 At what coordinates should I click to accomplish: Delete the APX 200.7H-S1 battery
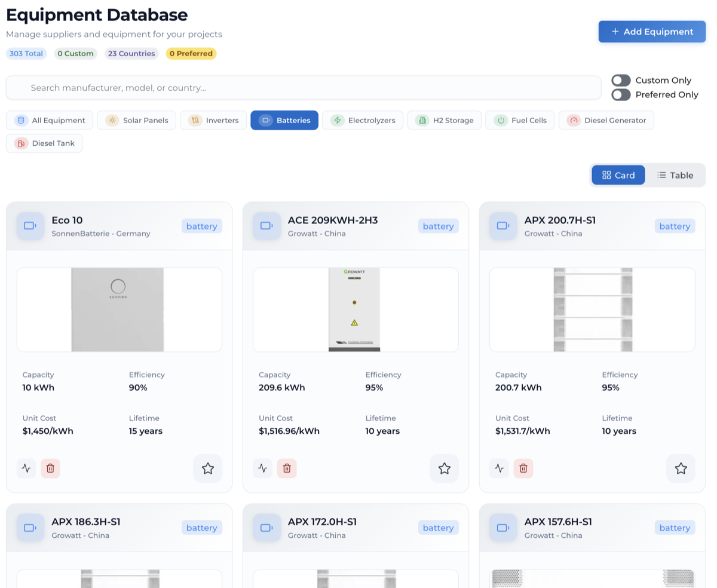click(523, 468)
